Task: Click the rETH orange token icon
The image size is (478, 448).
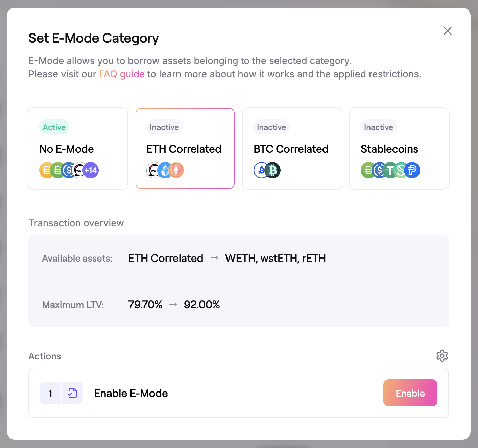Action: point(176,170)
